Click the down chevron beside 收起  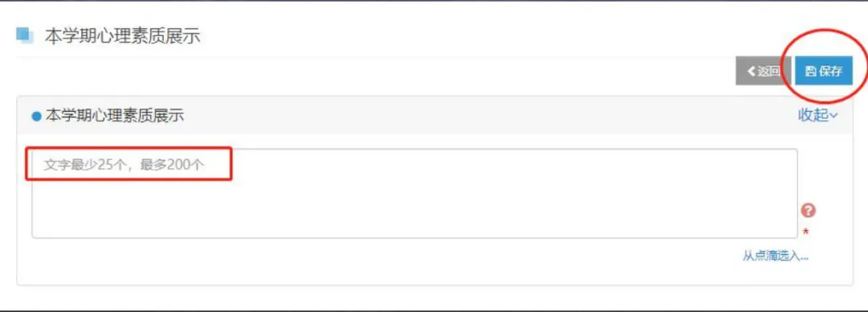833,116
